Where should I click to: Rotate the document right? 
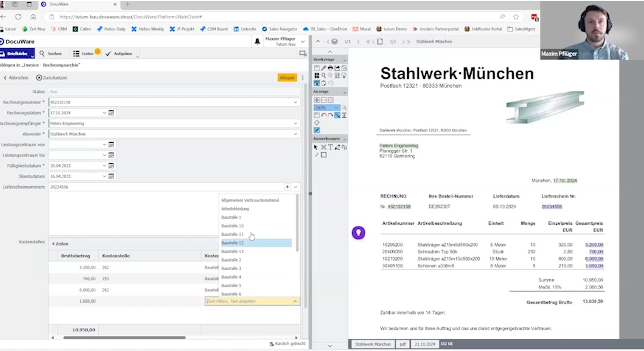(330, 115)
